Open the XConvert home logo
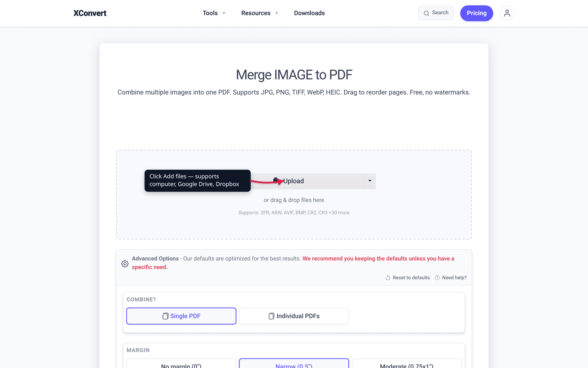Viewport: 588px width, 368px height. click(x=90, y=13)
